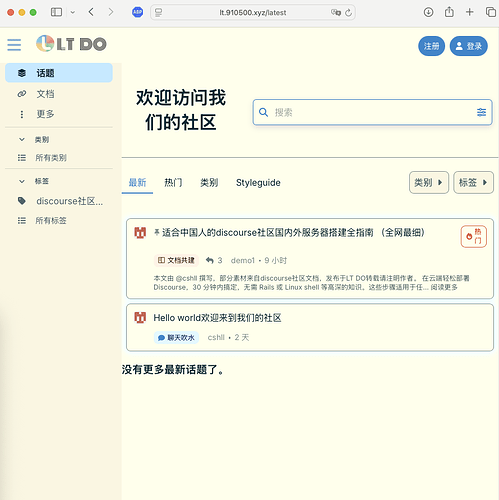Collapse the 类别 sidebar section
Viewport: 499px width, 500px height.
tap(22, 140)
